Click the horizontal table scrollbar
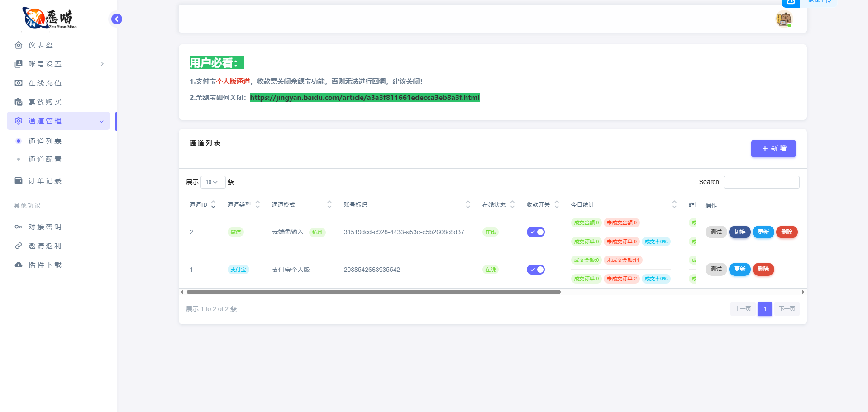The image size is (868, 412). click(373, 292)
